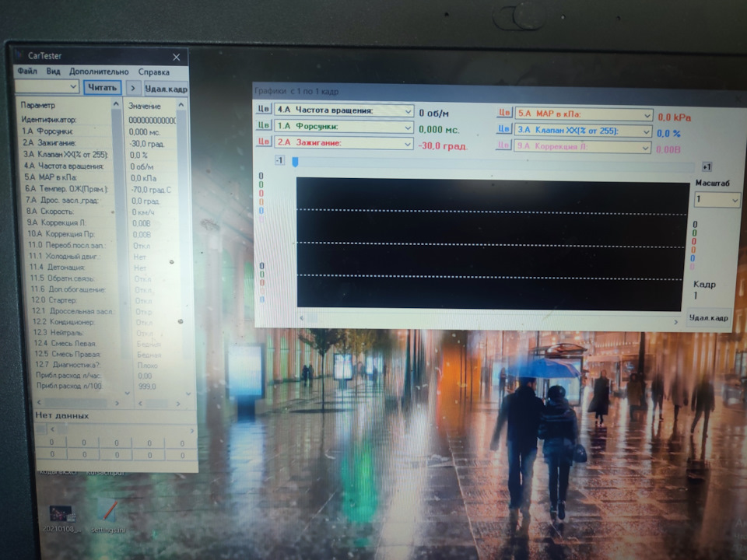Click the blue frame slider handle
747x560 pixels.
pyautogui.click(x=295, y=162)
